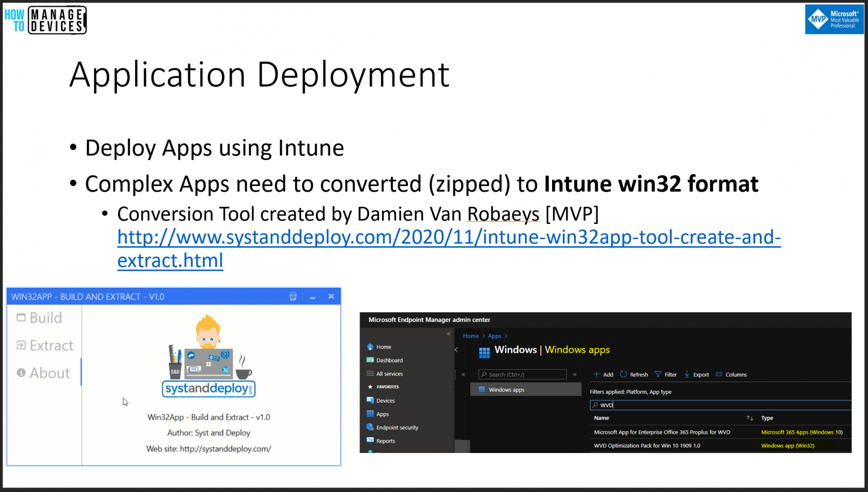The height and width of the screenshot is (492, 868).
Task: Open the About page of Win32App tool
Action: point(40,372)
